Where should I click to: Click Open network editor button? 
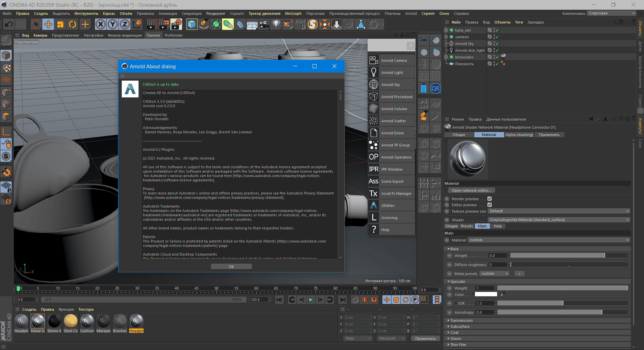point(471,190)
